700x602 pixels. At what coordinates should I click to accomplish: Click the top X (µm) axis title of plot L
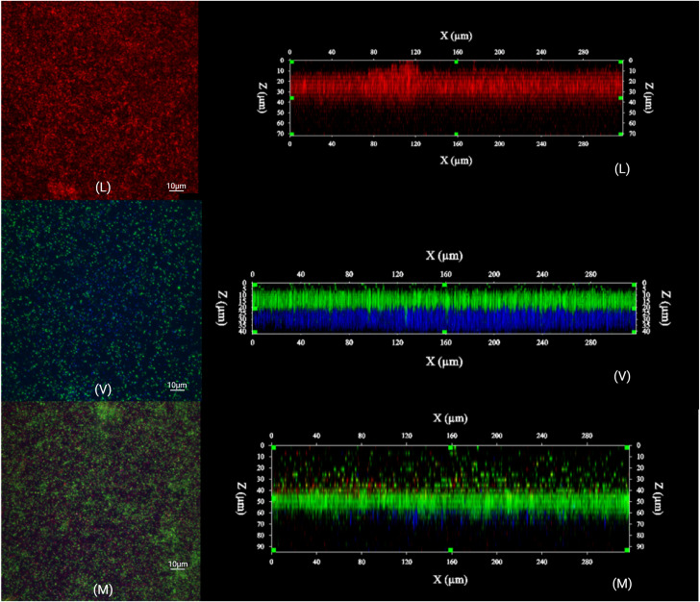pos(456,36)
